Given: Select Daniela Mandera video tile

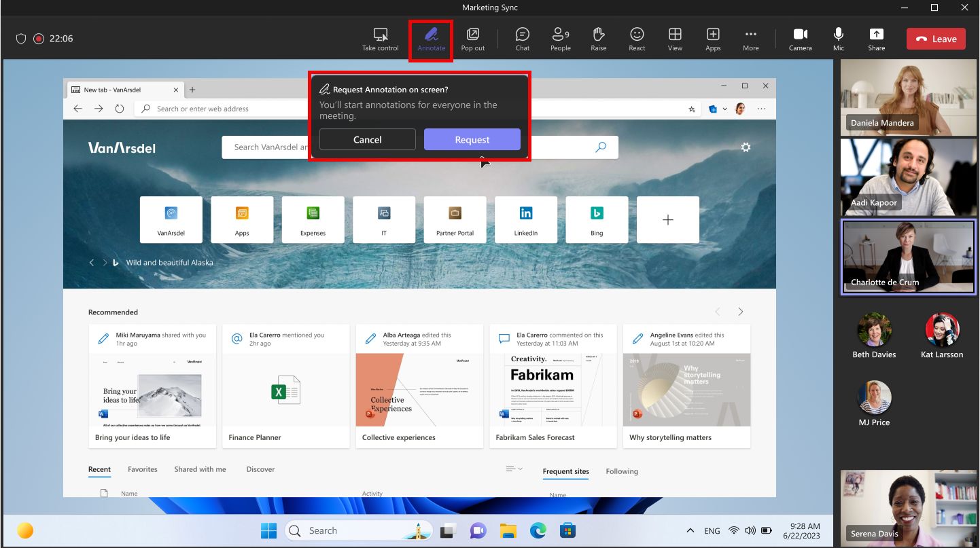Looking at the screenshot, I should pos(909,97).
